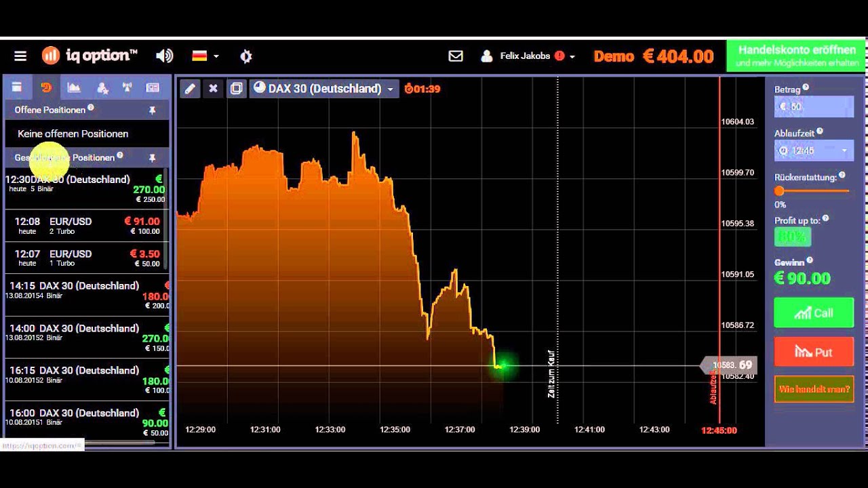Open the area chart sidebar tab

74,87
